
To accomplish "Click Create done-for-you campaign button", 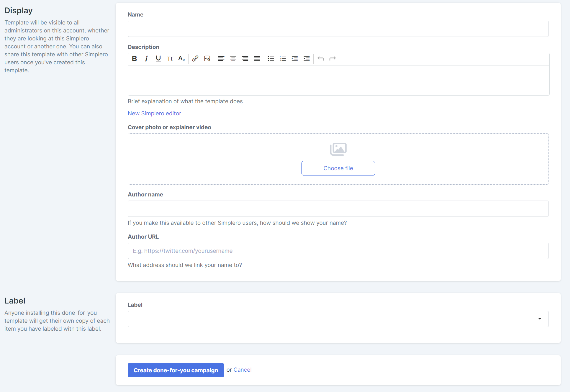I will pyautogui.click(x=176, y=370).
